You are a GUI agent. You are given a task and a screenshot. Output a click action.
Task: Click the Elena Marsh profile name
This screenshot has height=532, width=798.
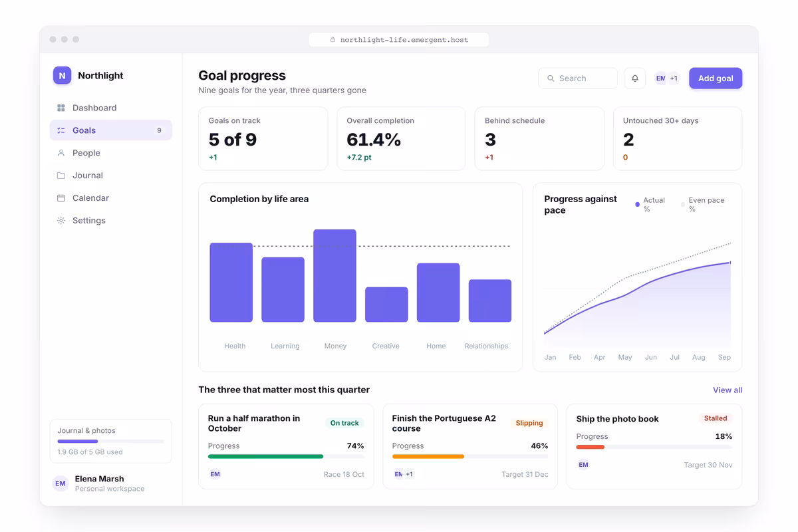click(100, 479)
